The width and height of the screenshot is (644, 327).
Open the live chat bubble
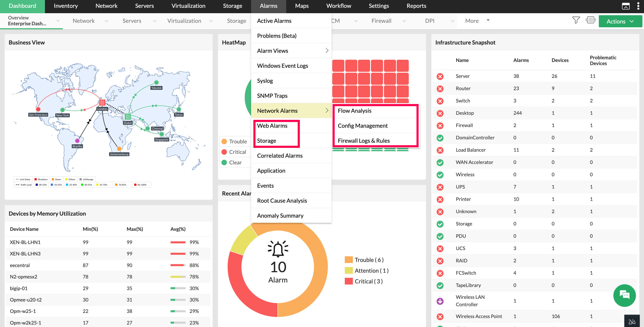[x=624, y=295]
